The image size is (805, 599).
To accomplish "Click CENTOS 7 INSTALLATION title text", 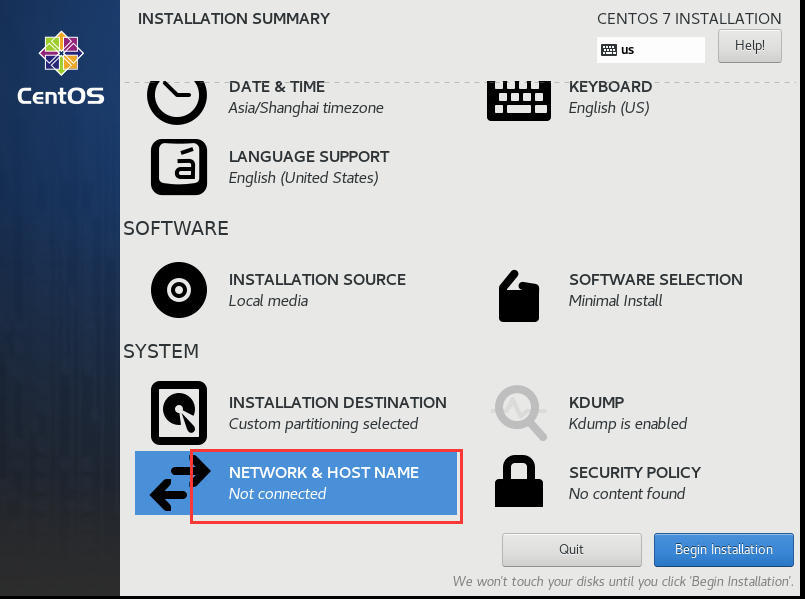I will pos(689,19).
